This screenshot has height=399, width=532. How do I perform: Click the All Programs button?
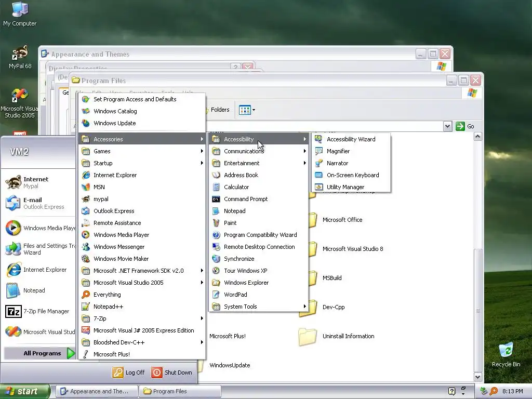click(x=39, y=353)
